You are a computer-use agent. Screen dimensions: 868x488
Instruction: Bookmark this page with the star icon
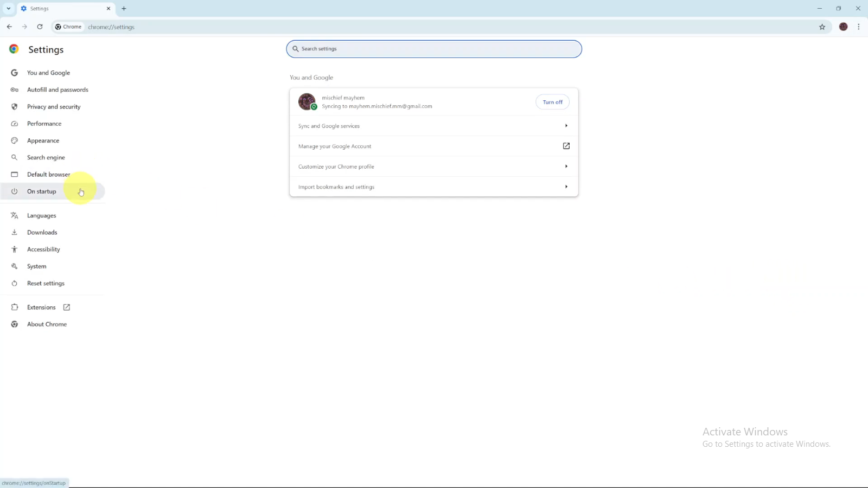822,27
